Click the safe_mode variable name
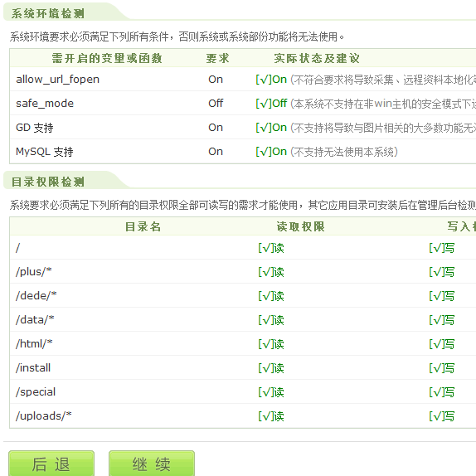 pyautogui.click(x=45, y=103)
